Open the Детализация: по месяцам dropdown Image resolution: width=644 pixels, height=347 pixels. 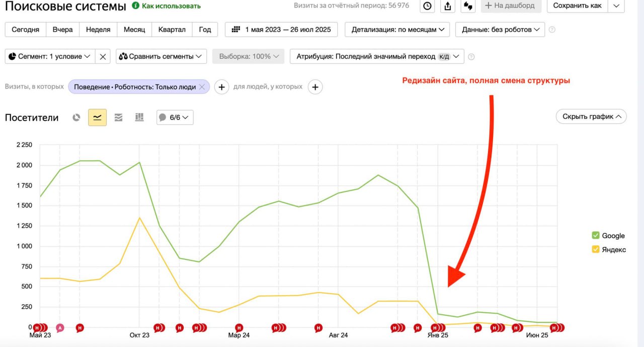pos(397,29)
